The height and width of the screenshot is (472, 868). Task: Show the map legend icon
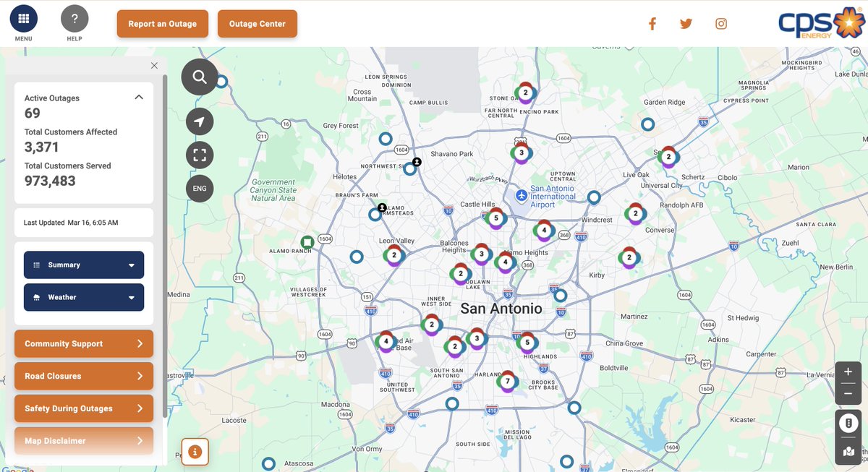point(848,424)
